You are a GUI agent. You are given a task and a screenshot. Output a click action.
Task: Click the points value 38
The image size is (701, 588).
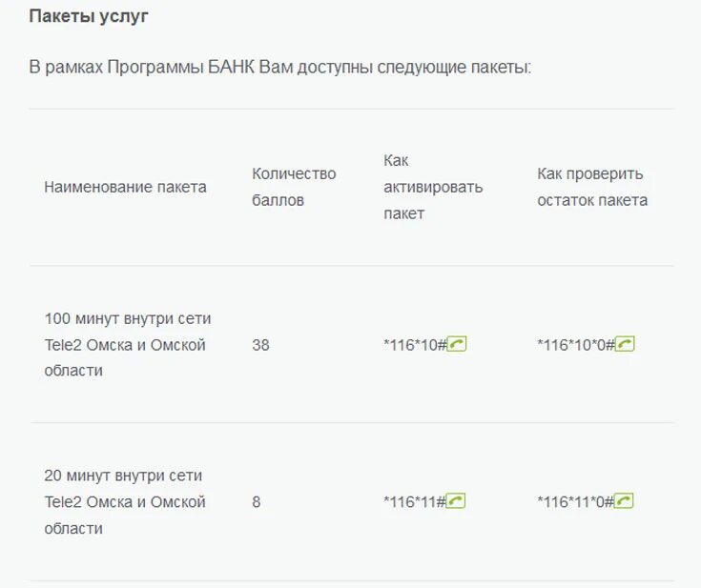point(260,345)
